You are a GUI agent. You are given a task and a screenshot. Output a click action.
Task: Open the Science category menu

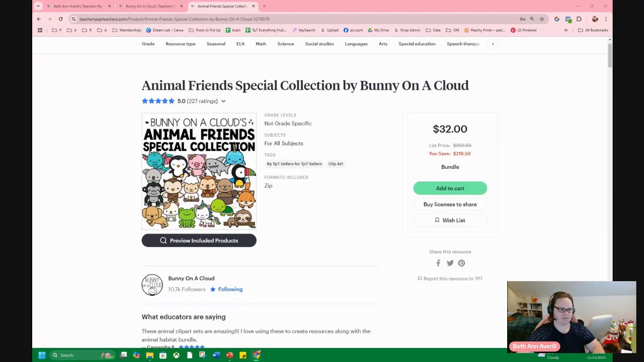pyautogui.click(x=285, y=44)
